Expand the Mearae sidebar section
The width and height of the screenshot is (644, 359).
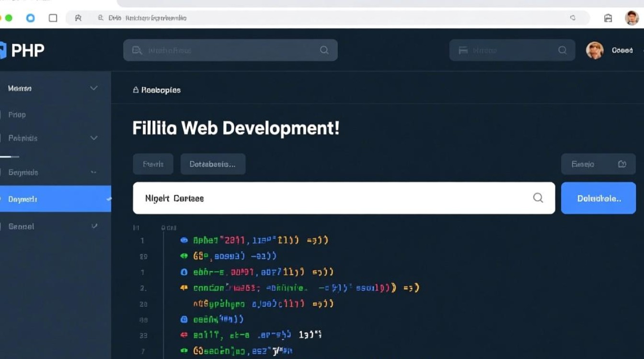pos(94,88)
